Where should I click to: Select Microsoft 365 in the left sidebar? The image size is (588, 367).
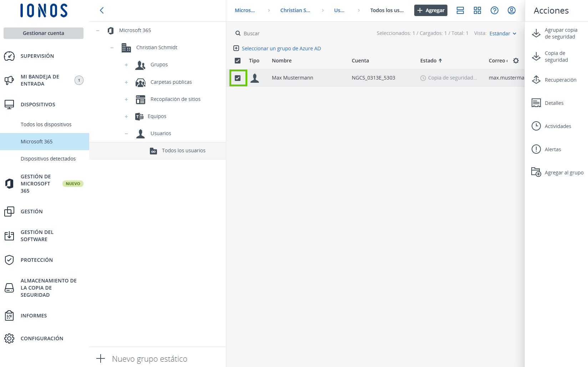pyautogui.click(x=36, y=141)
